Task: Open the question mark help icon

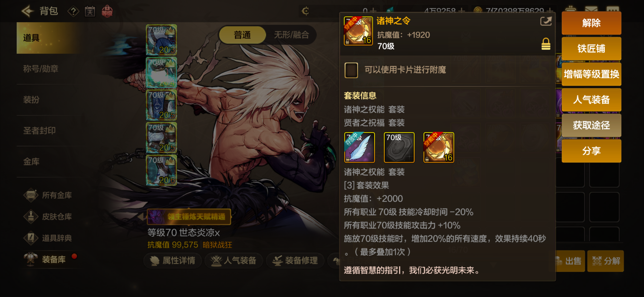Action: [73, 11]
